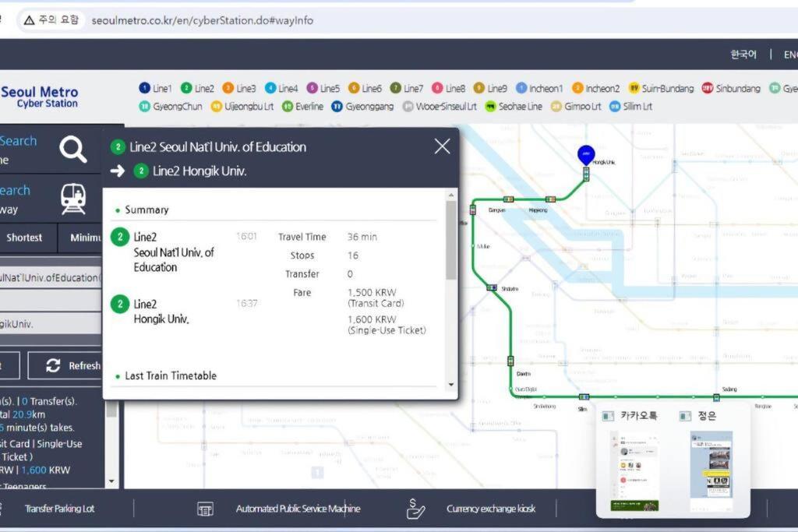Select Gyeonggang line in the legend

pos(362,106)
